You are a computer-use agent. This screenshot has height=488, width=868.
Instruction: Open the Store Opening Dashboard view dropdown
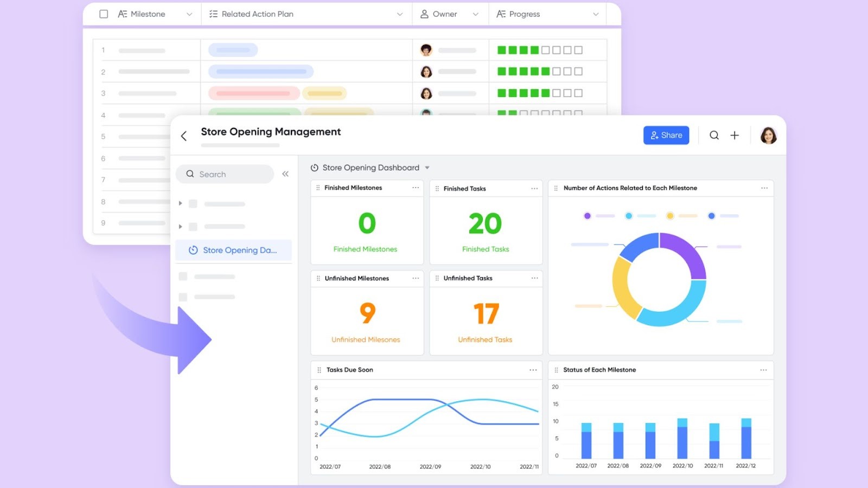(x=427, y=168)
